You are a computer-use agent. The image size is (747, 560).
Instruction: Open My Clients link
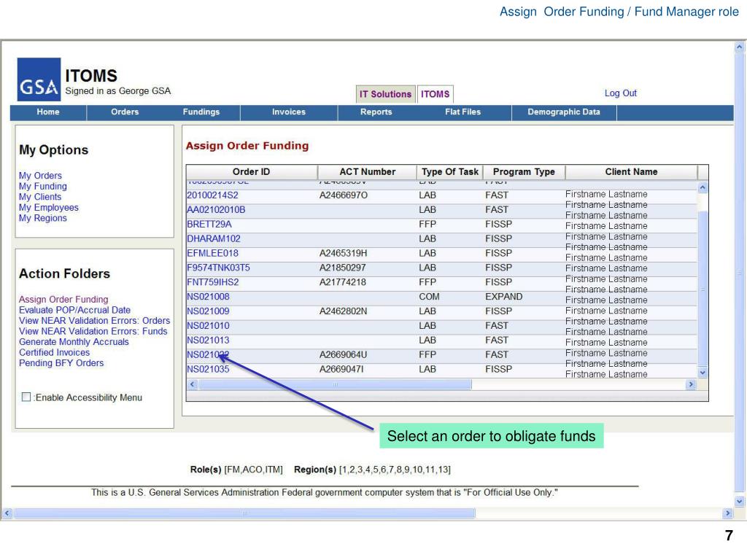tap(40, 197)
